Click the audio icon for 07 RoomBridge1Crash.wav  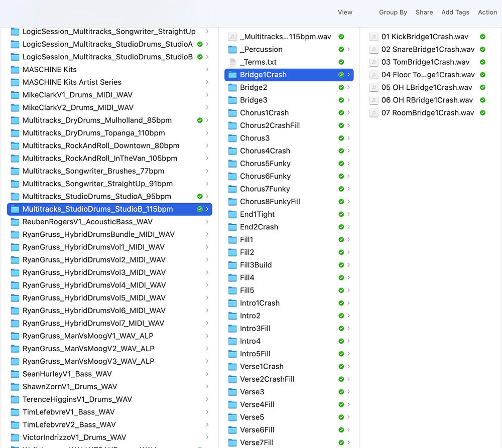(x=373, y=113)
